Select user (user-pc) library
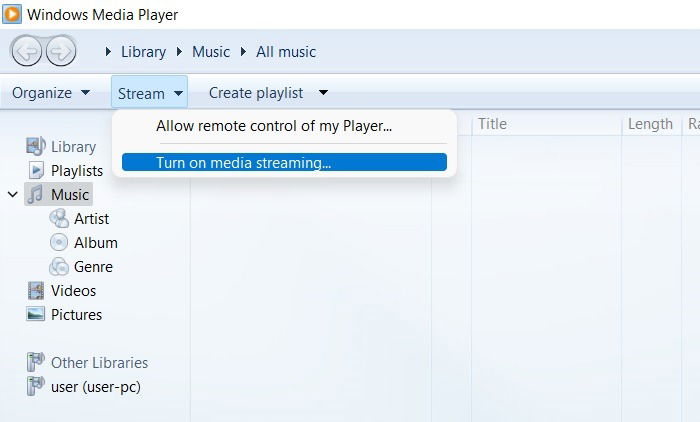This screenshot has height=422, width=700. pyautogui.click(x=96, y=387)
